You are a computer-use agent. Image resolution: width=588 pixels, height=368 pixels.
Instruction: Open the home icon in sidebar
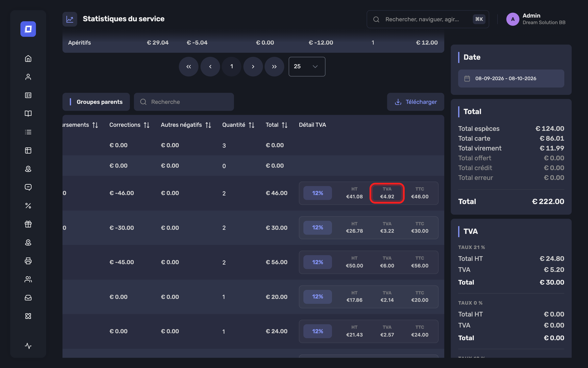[x=28, y=58]
